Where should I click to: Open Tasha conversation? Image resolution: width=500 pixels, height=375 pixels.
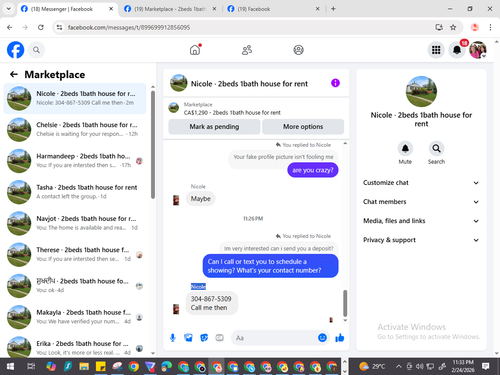click(x=75, y=192)
